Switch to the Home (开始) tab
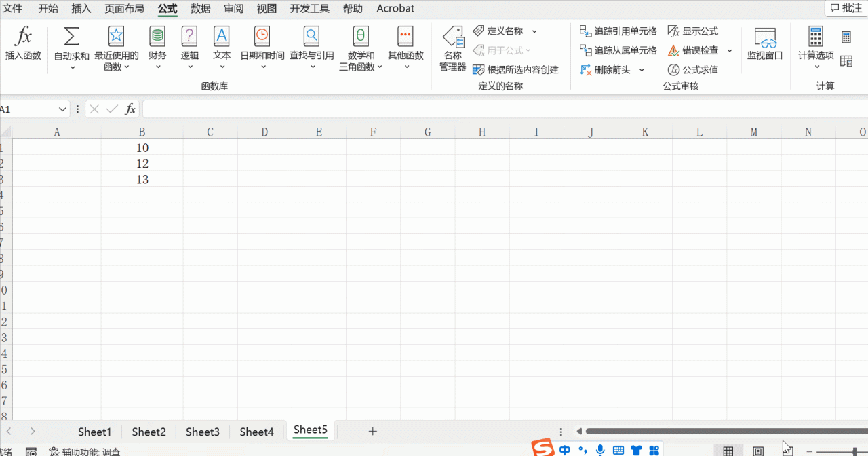 48,8
